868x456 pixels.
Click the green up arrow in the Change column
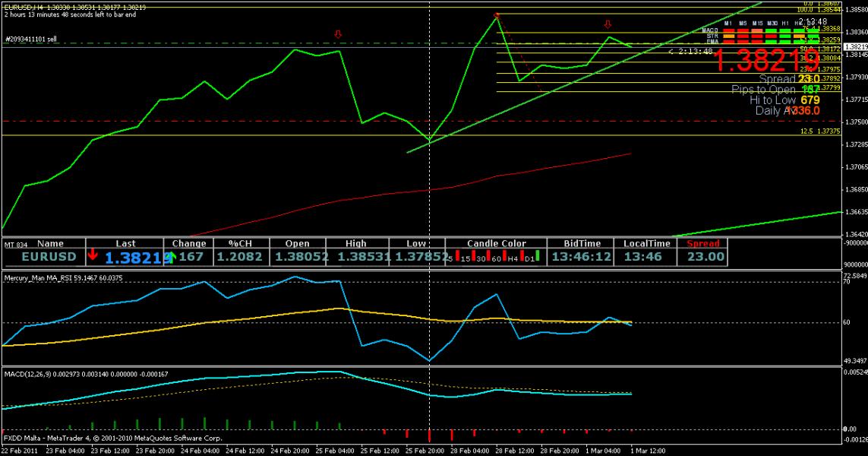172,257
